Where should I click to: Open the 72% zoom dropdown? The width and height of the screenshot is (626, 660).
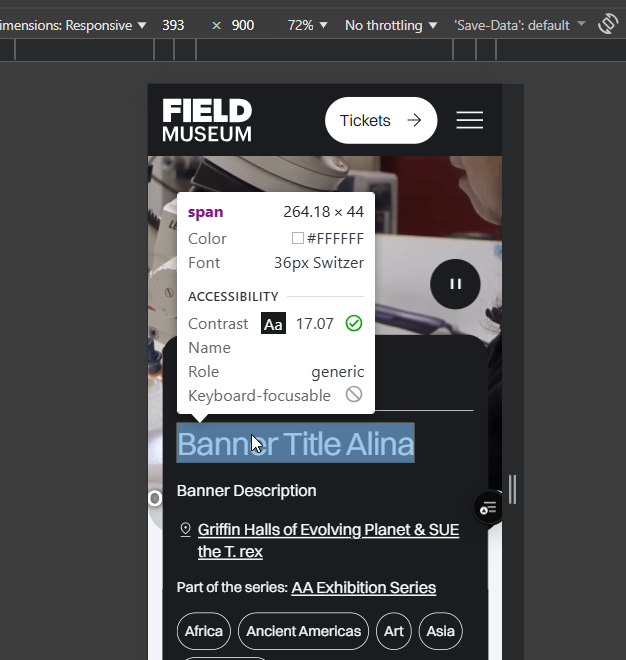click(307, 25)
